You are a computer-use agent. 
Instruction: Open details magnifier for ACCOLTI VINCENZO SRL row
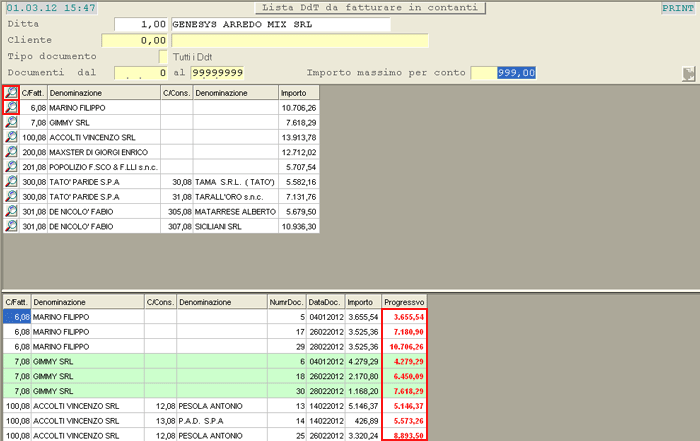tap(11, 137)
